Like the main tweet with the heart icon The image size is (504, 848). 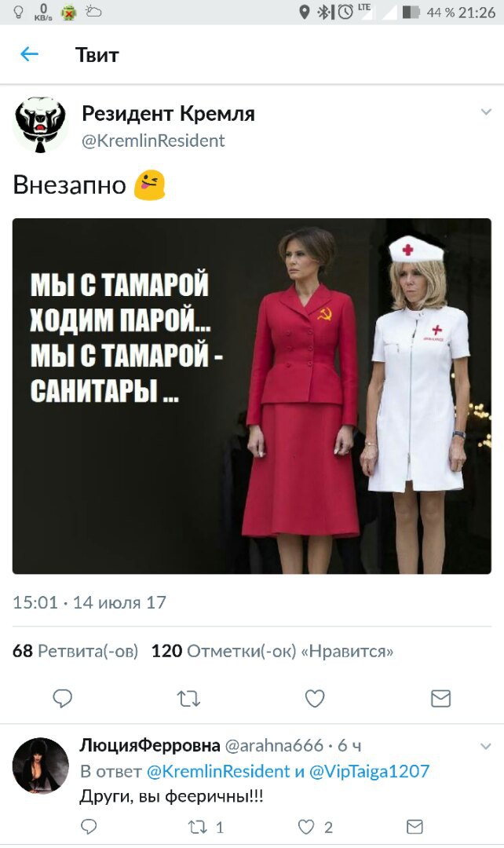coord(315,698)
